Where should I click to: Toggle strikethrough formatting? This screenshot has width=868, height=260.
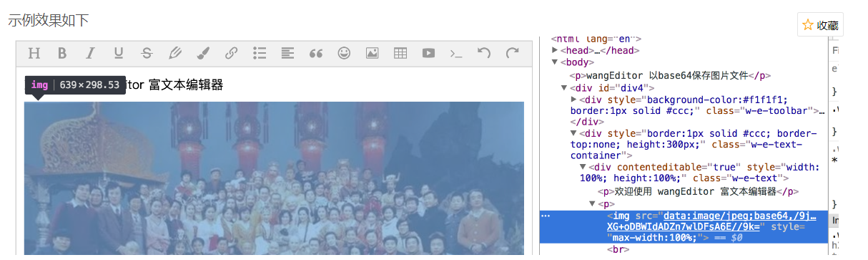tap(147, 53)
